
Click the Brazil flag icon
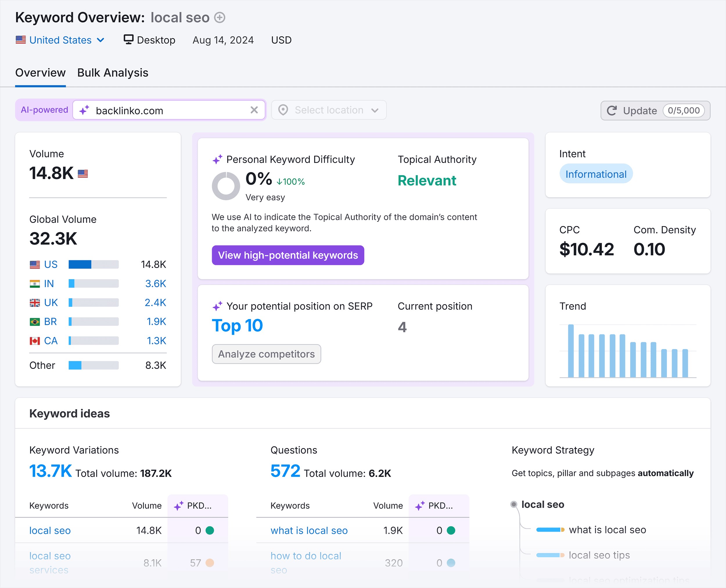35,322
